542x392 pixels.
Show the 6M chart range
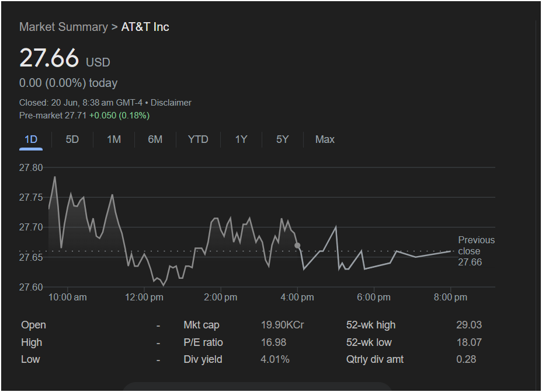point(155,139)
